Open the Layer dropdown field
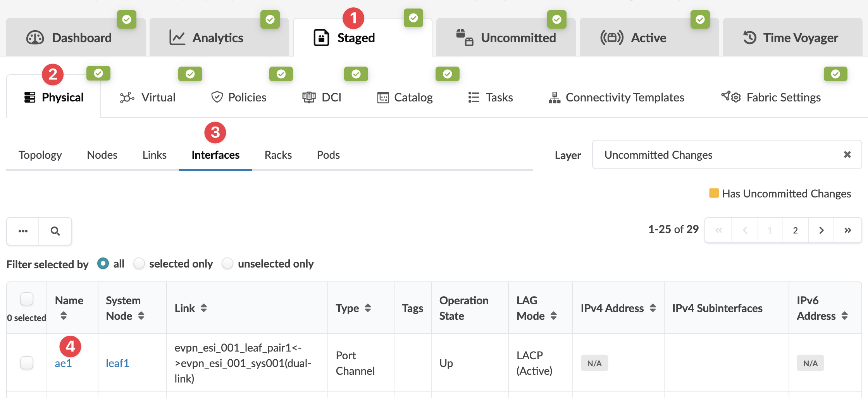Viewport: 868px width, 398px height. click(721, 155)
